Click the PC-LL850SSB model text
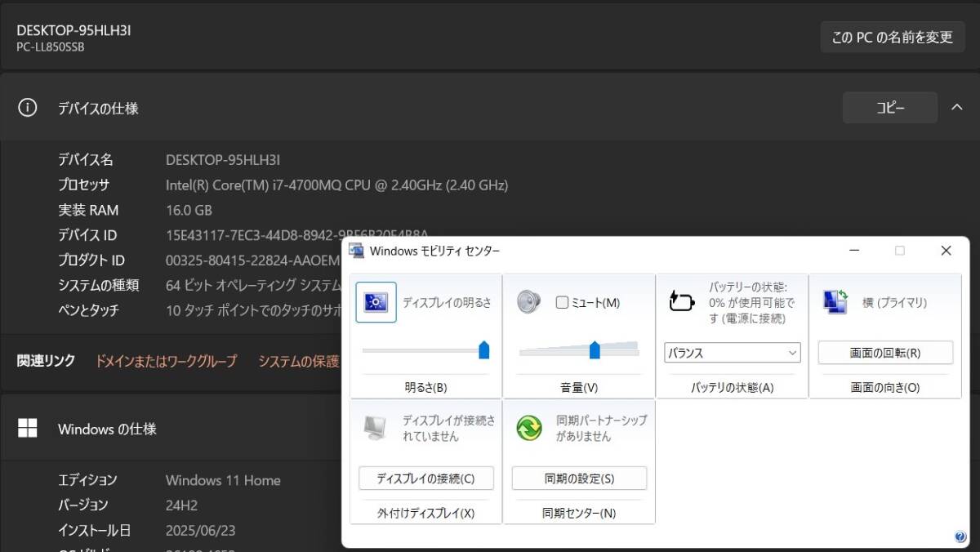This screenshot has height=552, width=980. point(50,47)
